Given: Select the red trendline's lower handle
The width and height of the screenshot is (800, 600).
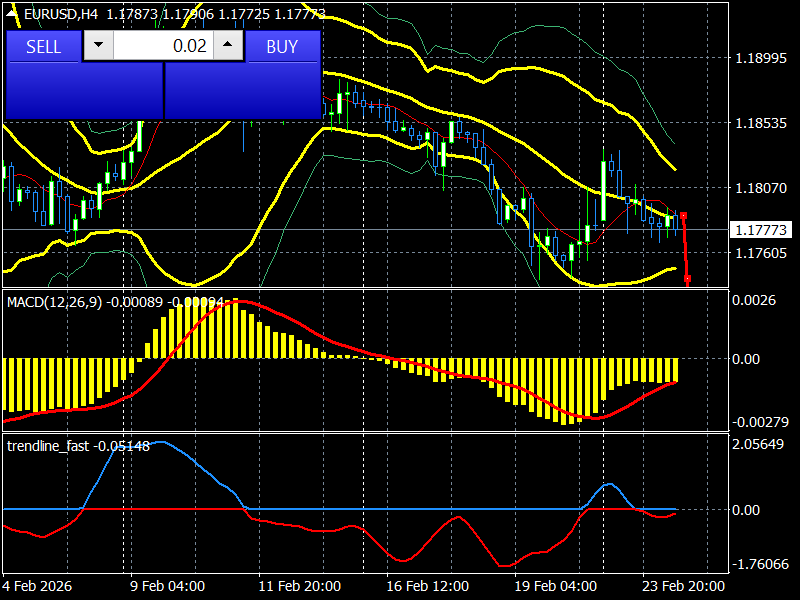Looking at the screenshot, I should pyautogui.click(x=687, y=279).
